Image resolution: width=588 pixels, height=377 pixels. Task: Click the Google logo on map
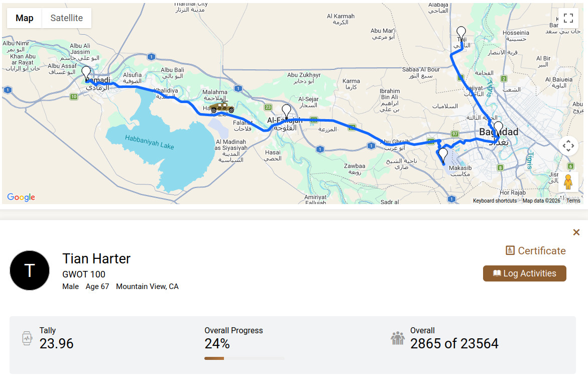(x=21, y=197)
